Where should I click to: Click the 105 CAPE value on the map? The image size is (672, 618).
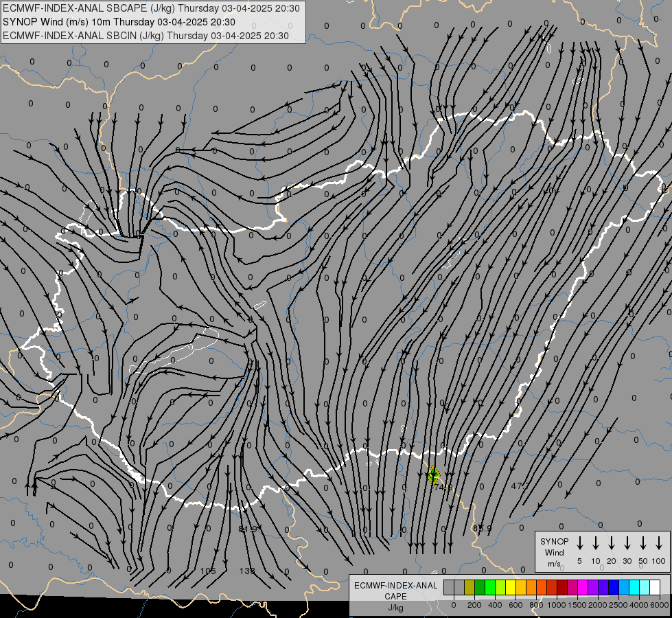[208, 571]
